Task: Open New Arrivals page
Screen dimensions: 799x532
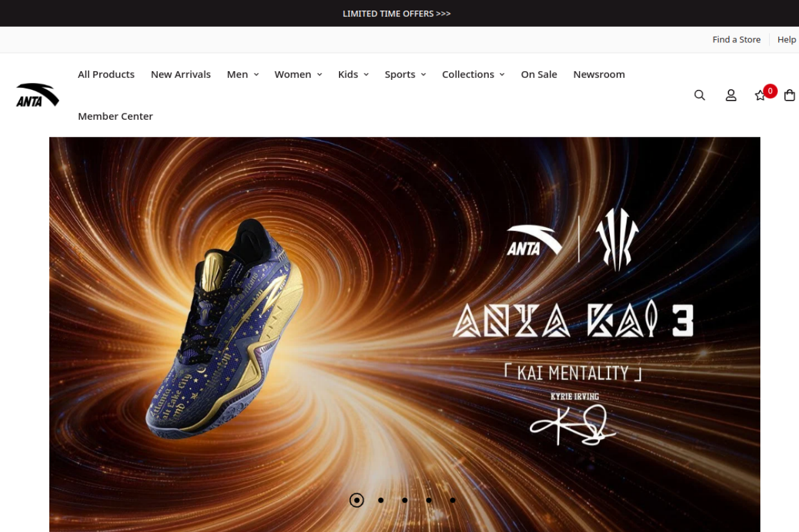Action: pos(180,74)
